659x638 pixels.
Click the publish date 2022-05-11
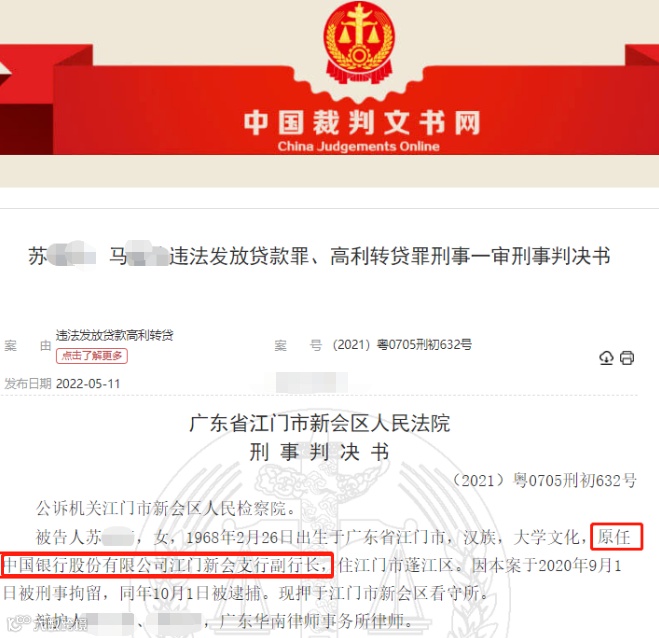tap(88, 384)
